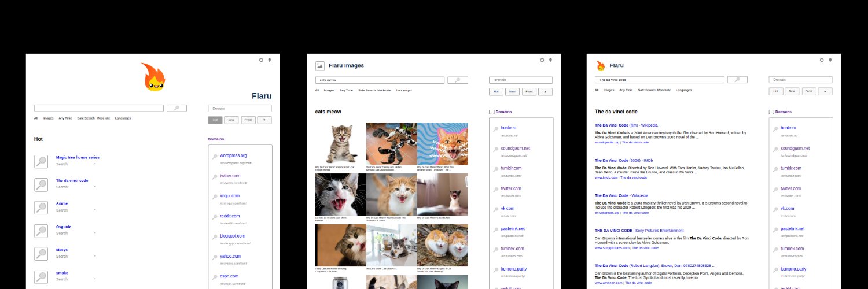Toggle the Hot filter button on the da vinci code page

(x=776, y=91)
